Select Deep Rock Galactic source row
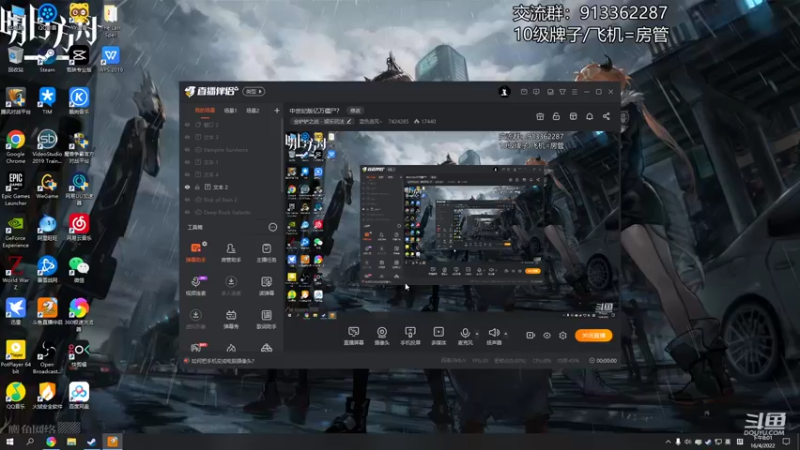800x450 pixels. 231,212
